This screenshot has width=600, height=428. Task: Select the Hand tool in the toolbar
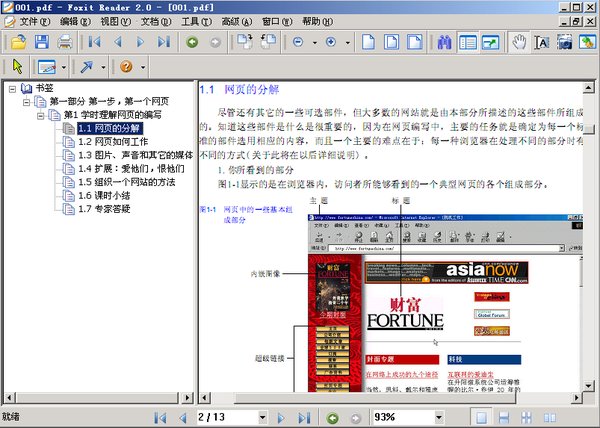(x=519, y=42)
